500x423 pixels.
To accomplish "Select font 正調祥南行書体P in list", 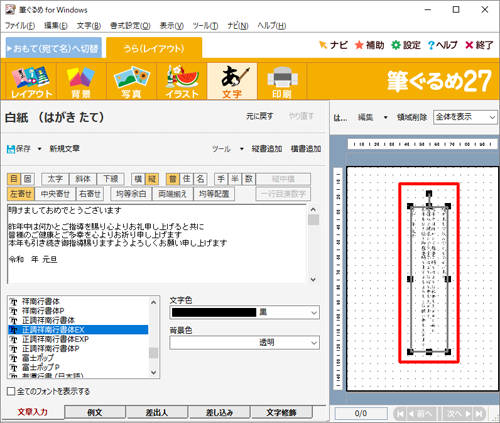I will pos(51,349).
